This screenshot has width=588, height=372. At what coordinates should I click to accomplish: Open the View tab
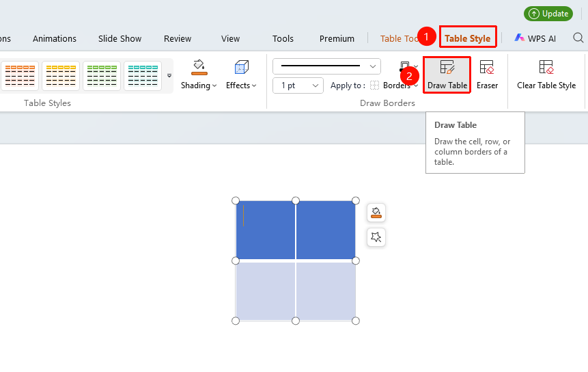click(x=230, y=38)
